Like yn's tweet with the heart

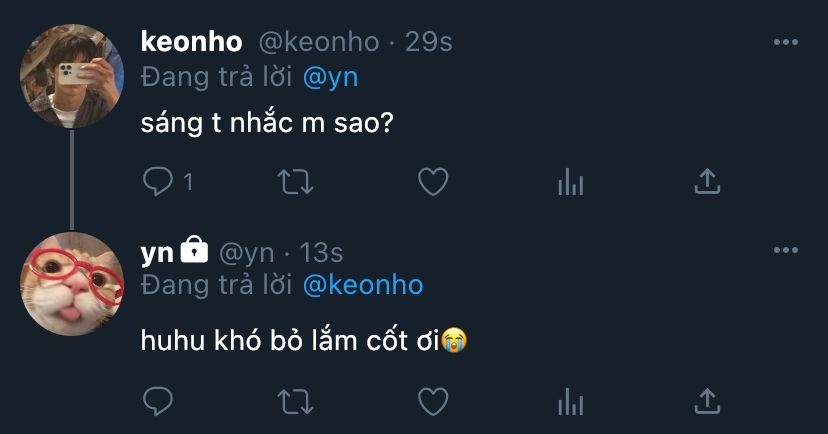tap(432, 402)
